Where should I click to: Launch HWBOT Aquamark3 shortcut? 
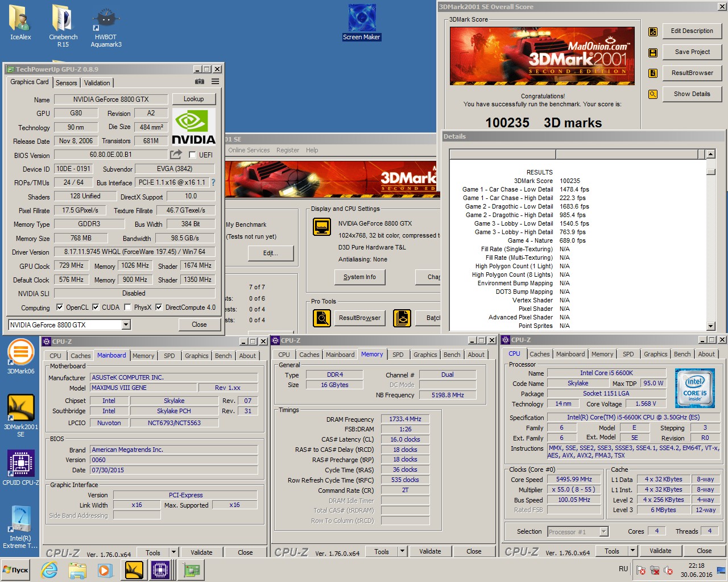click(x=106, y=27)
